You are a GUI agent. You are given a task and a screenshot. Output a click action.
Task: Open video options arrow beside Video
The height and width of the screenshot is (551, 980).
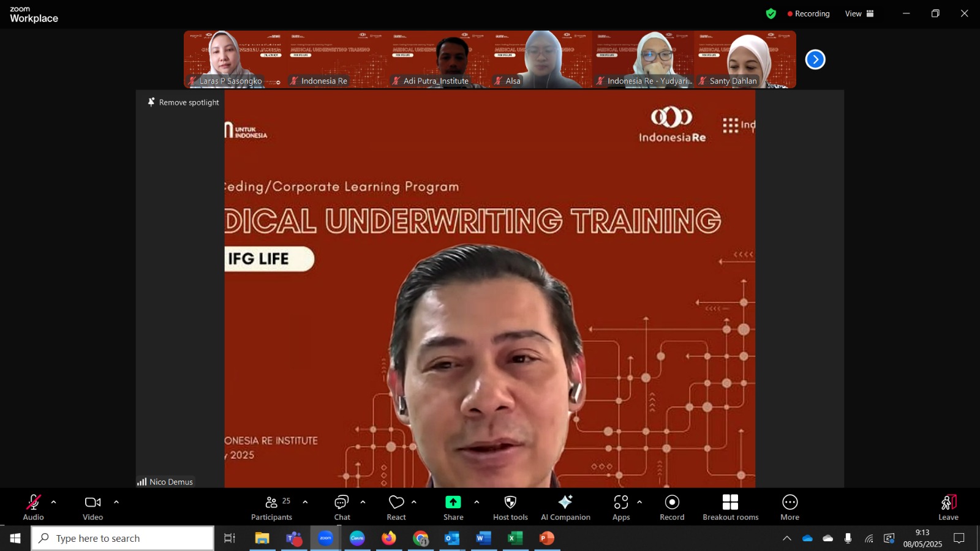tap(116, 502)
